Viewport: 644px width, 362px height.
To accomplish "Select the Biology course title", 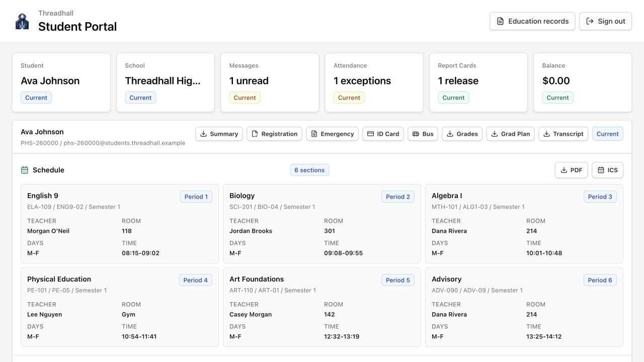I will click(x=242, y=196).
